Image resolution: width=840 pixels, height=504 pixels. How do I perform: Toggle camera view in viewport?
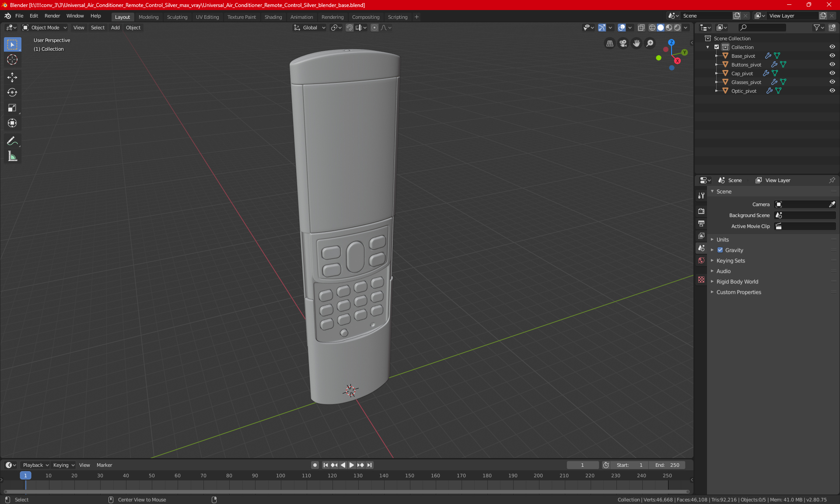coord(623,43)
